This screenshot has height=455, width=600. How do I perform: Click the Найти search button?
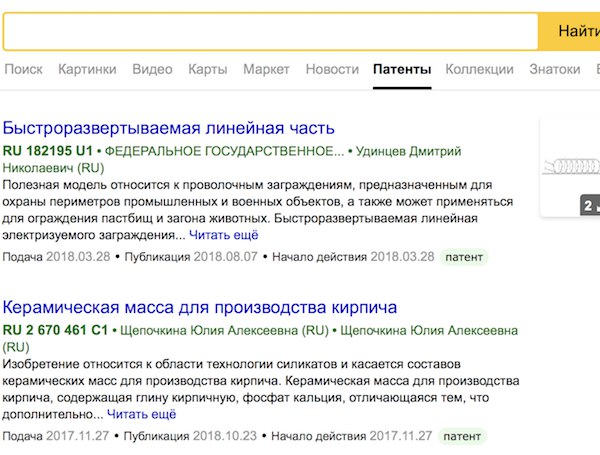(x=569, y=31)
